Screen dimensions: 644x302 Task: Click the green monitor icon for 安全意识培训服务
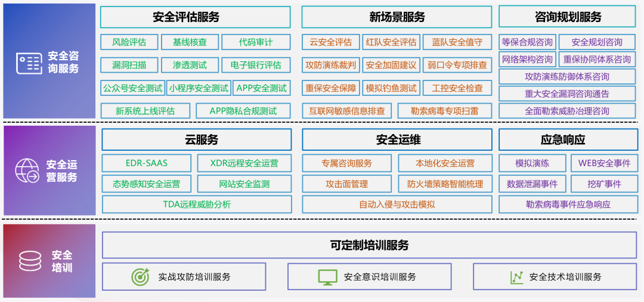point(327,276)
